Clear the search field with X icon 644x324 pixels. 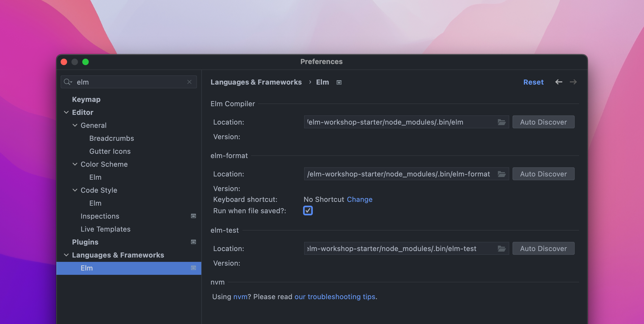189,82
